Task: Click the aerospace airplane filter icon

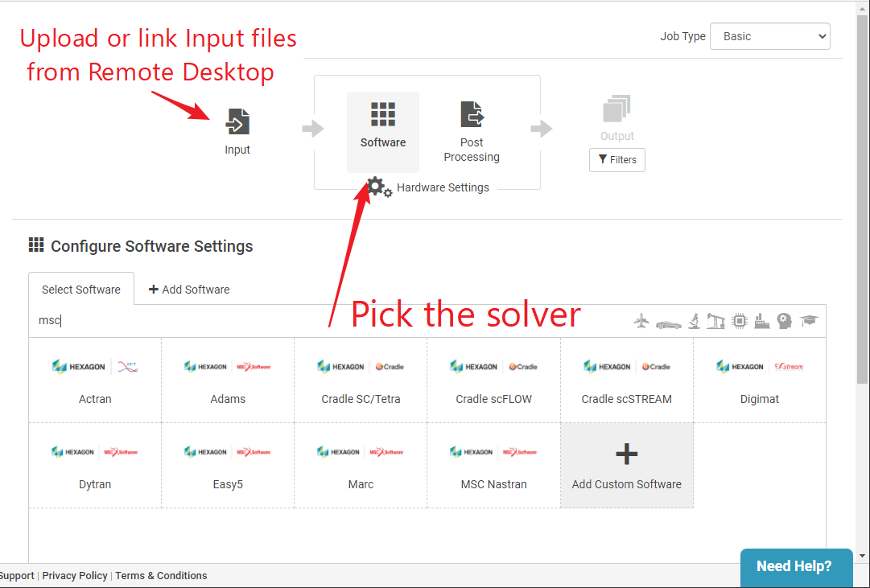Action: pos(641,321)
